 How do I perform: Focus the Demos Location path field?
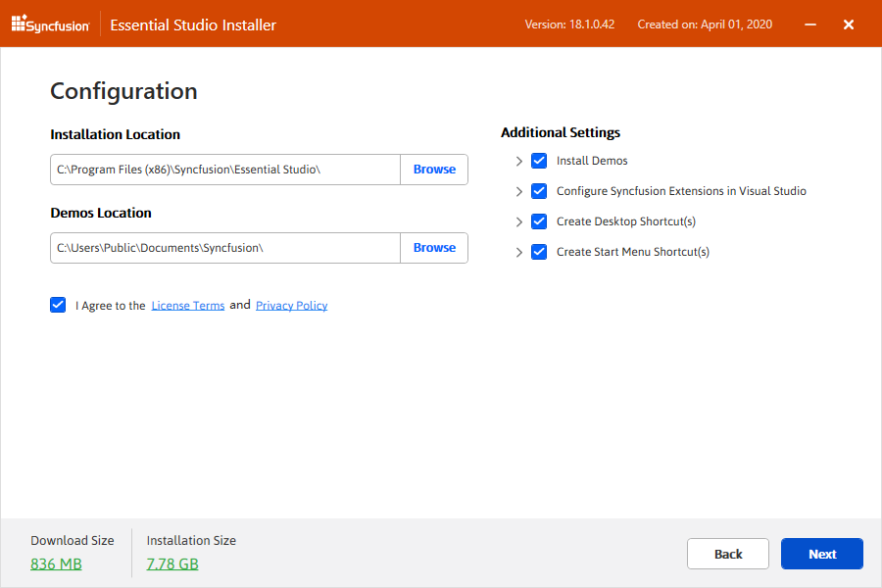click(225, 248)
